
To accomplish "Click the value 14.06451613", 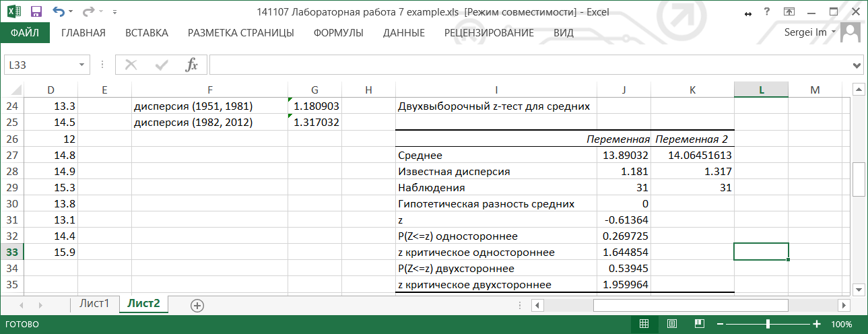I will pos(693,155).
